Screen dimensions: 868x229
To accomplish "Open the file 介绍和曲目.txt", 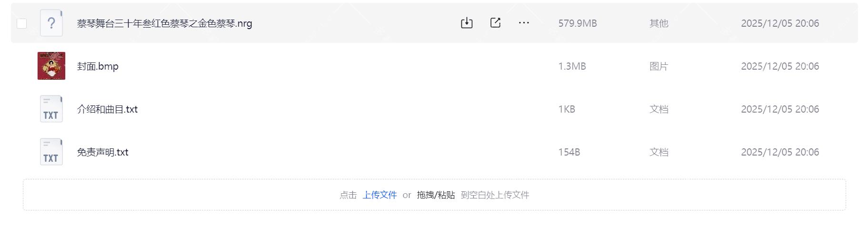I will coord(107,109).
